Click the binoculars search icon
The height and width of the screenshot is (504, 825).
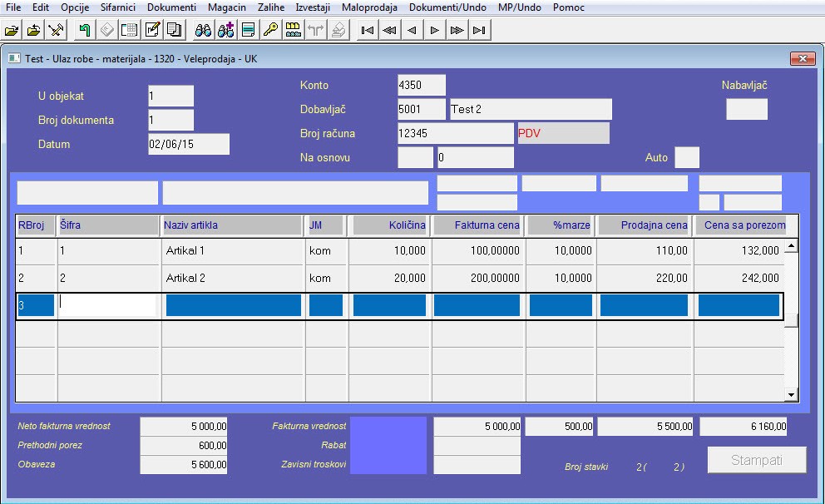point(203,30)
